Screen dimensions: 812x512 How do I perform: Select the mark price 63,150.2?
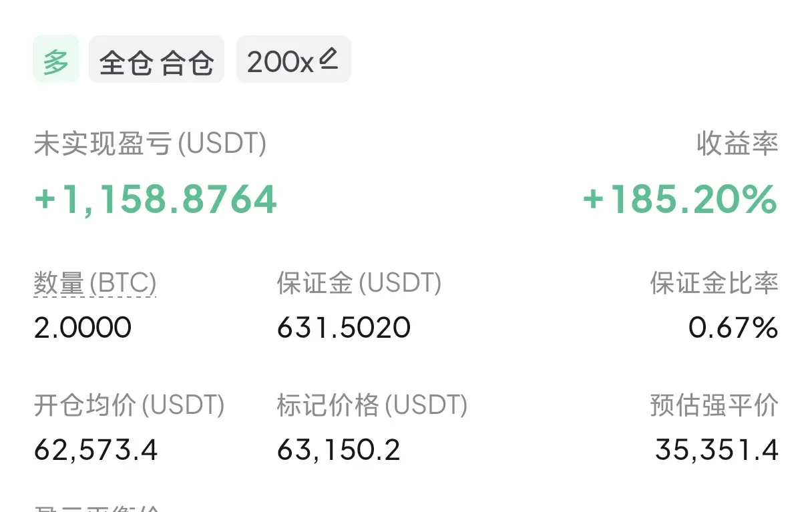click(339, 450)
